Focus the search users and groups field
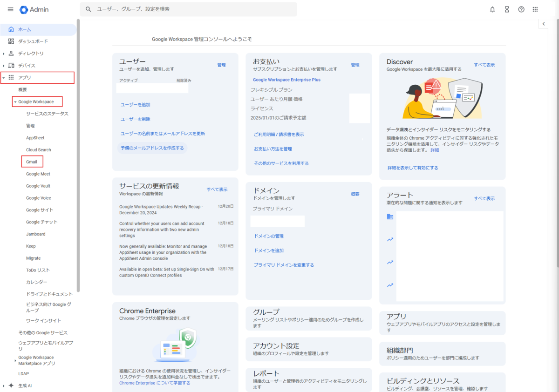The height and width of the screenshot is (392, 559). click(188, 9)
